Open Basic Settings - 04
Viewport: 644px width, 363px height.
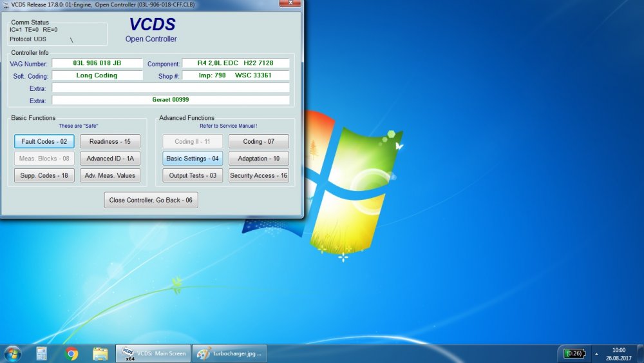click(193, 158)
